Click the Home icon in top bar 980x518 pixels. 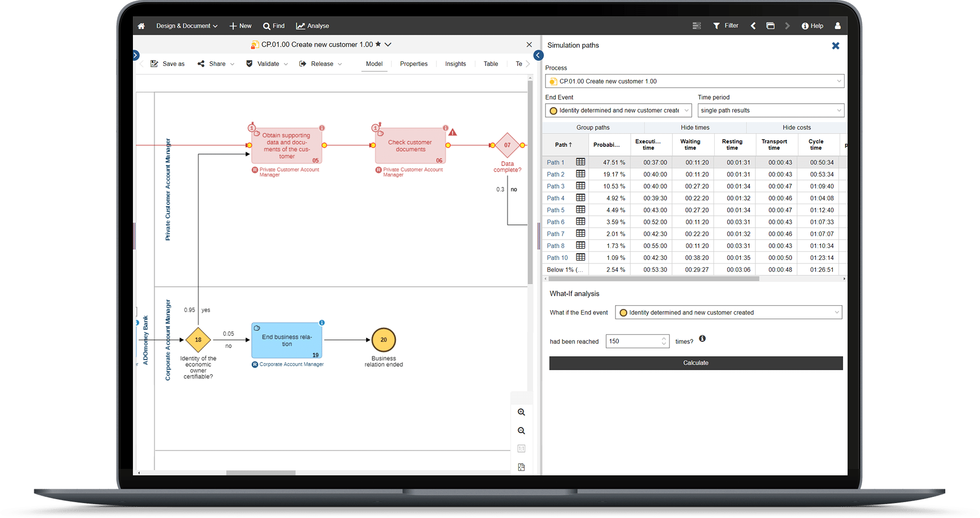[141, 26]
